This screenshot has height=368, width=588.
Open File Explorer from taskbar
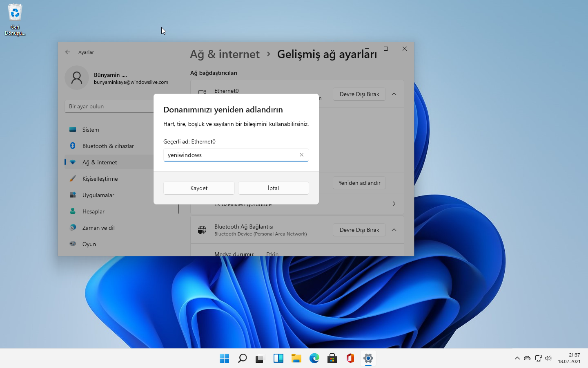[296, 359]
